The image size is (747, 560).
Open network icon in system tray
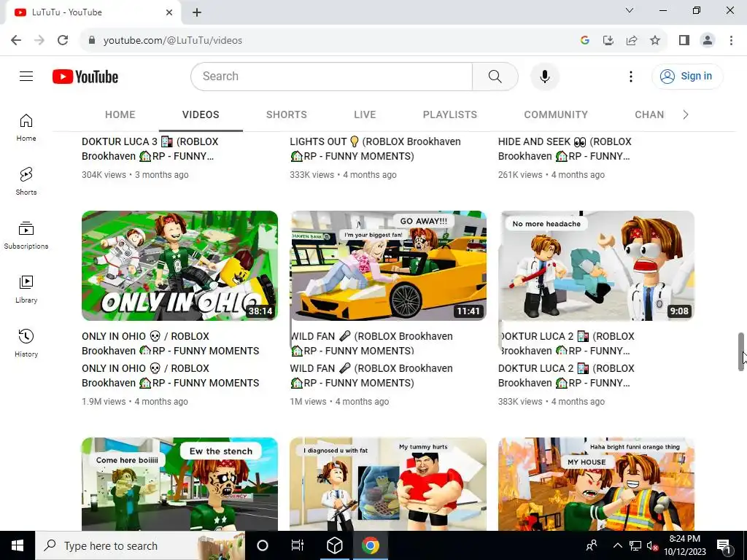(x=635, y=545)
